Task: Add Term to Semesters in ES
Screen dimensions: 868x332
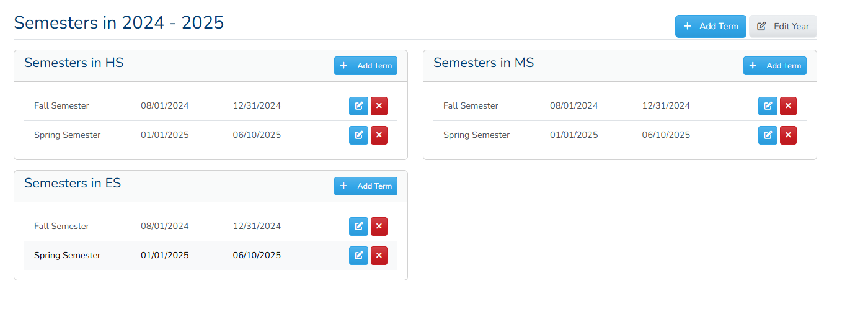Action: (x=366, y=186)
